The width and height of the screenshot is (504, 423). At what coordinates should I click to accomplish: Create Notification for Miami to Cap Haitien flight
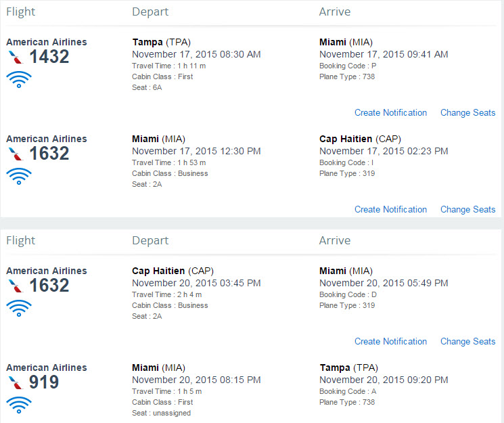pos(390,209)
